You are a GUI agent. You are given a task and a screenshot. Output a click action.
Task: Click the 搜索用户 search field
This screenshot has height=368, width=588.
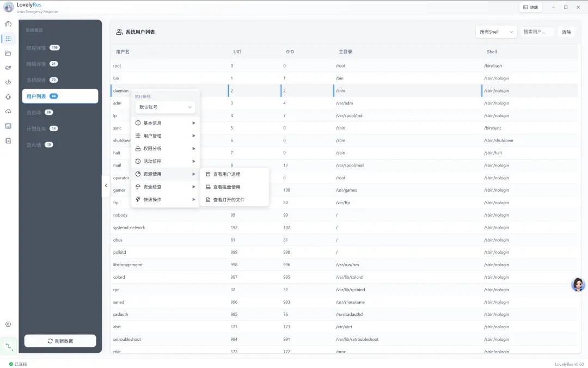(x=537, y=32)
